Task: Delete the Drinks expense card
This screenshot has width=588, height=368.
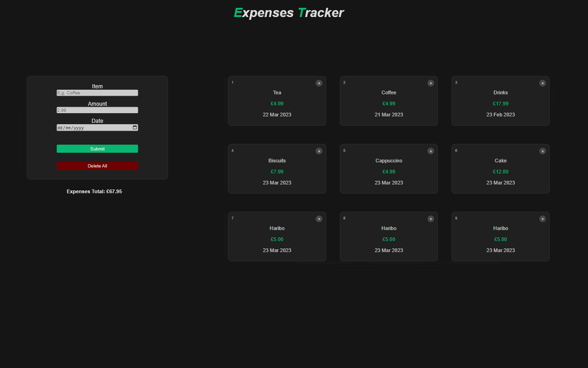Action: 543,83
